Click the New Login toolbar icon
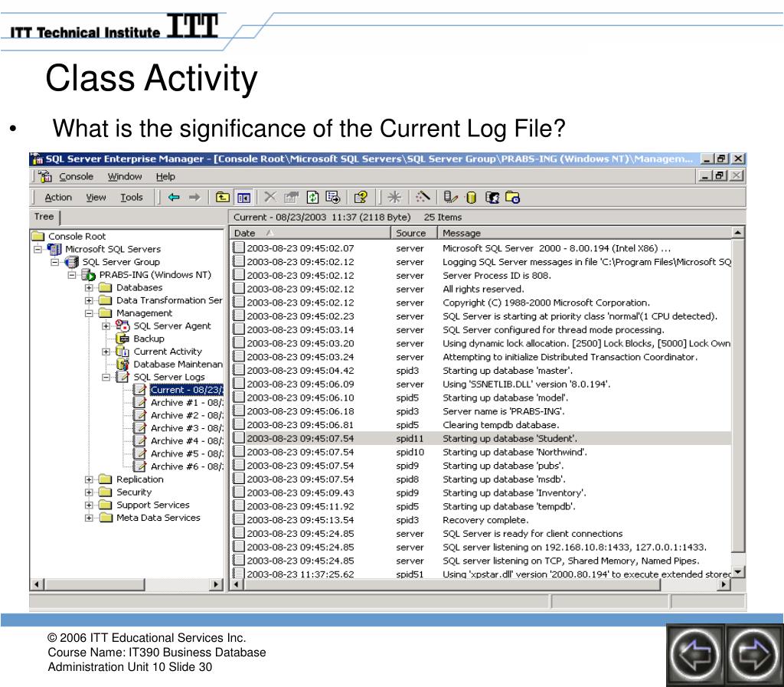784x687 pixels. pos(492,198)
